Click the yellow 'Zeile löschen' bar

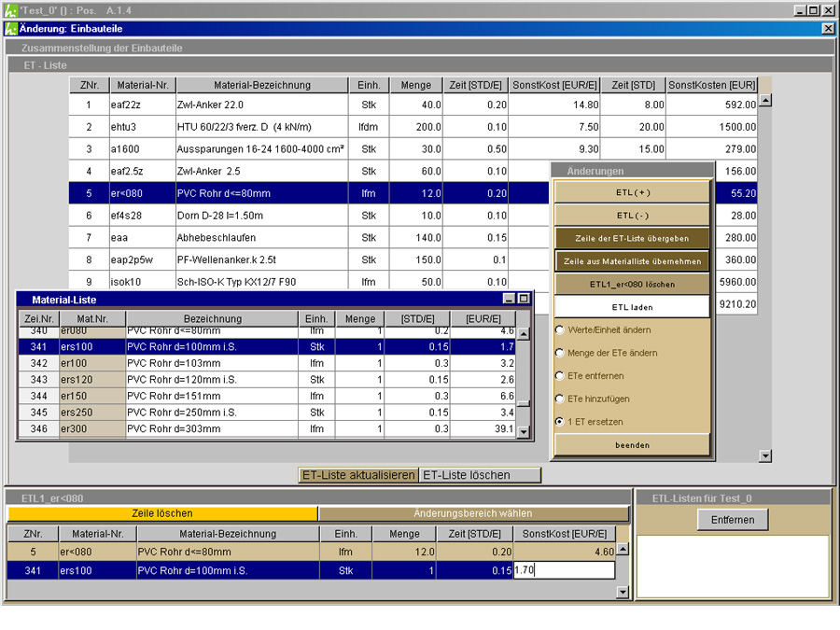tap(162, 513)
